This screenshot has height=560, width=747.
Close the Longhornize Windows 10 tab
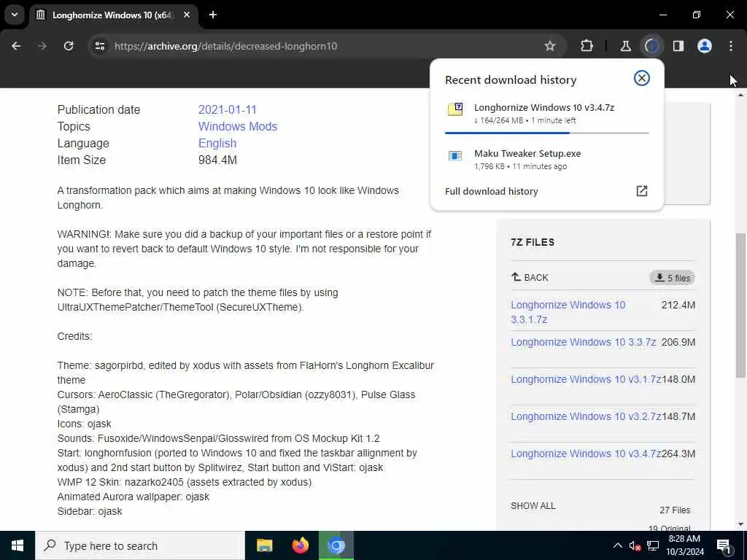pos(187,15)
